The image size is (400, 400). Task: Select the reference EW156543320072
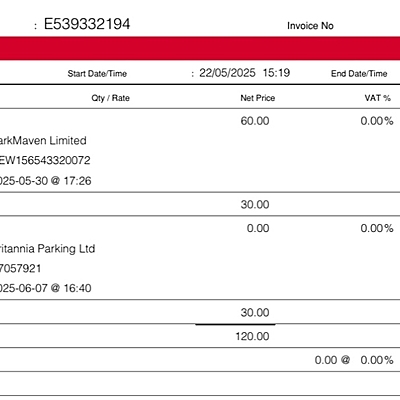coord(45,160)
